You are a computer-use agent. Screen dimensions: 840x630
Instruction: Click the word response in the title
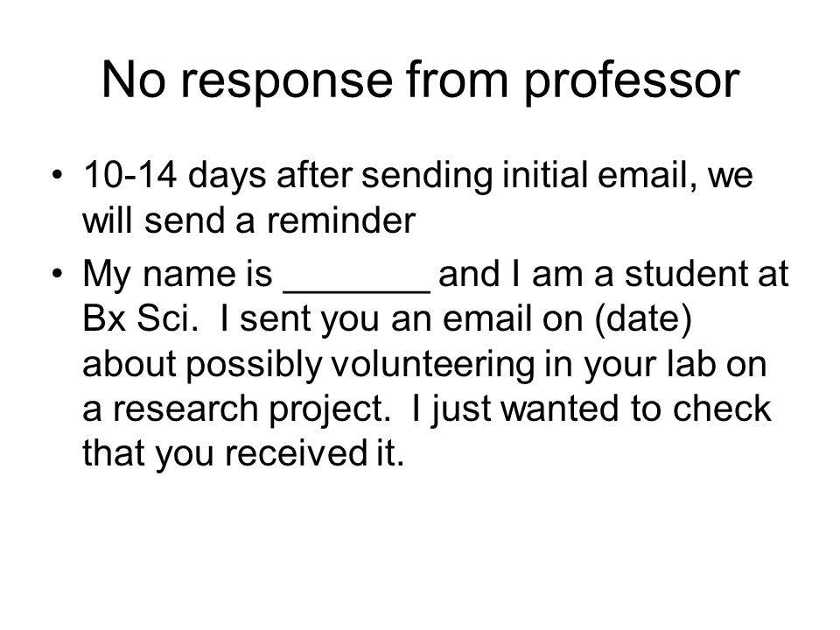287,81
